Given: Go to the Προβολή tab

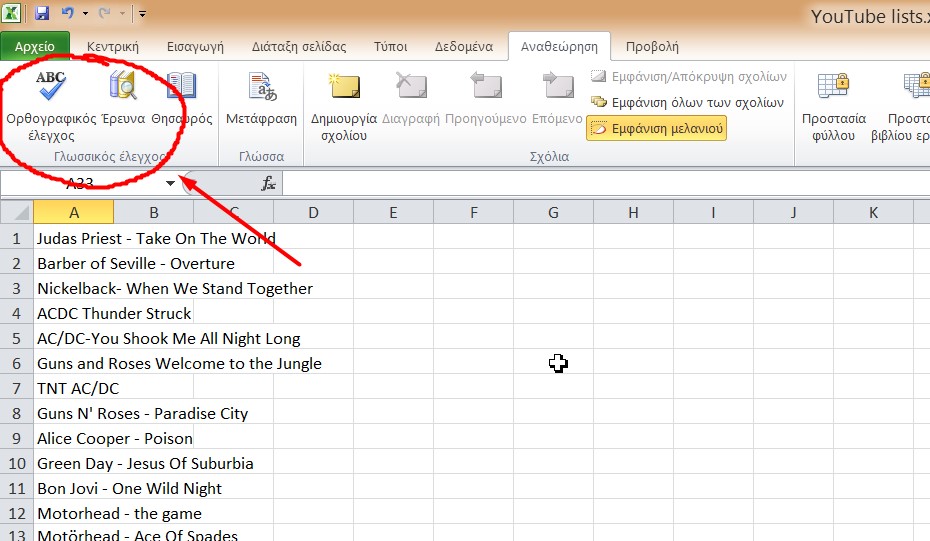Looking at the screenshot, I should pos(652,46).
